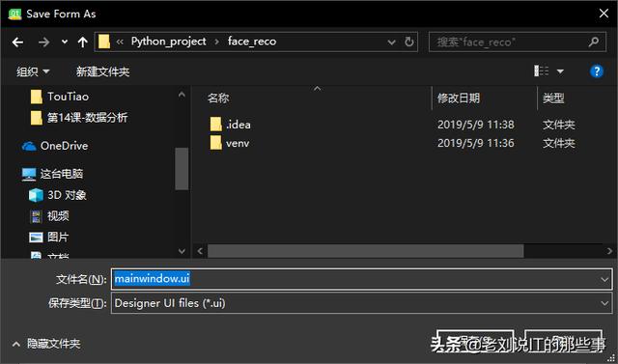Select TouTiao folder in the sidebar
The height and width of the screenshot is (364, 618).
[68, 97]
